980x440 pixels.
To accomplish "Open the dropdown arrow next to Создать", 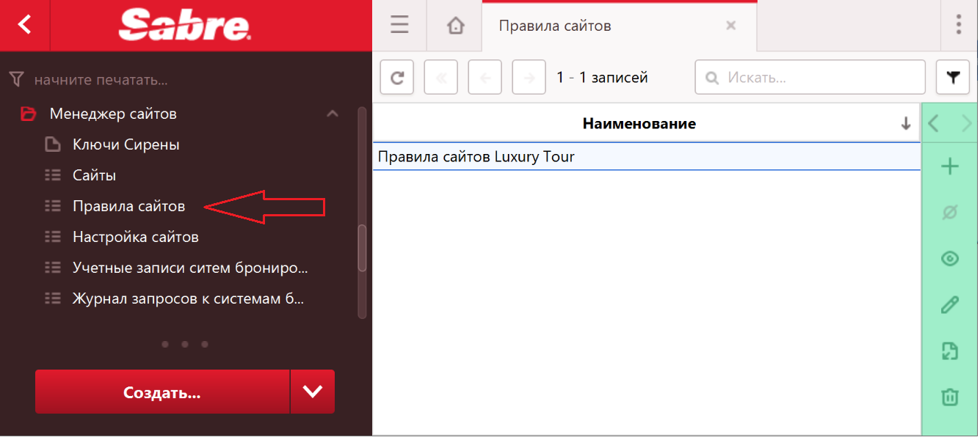I will point(313,392).
